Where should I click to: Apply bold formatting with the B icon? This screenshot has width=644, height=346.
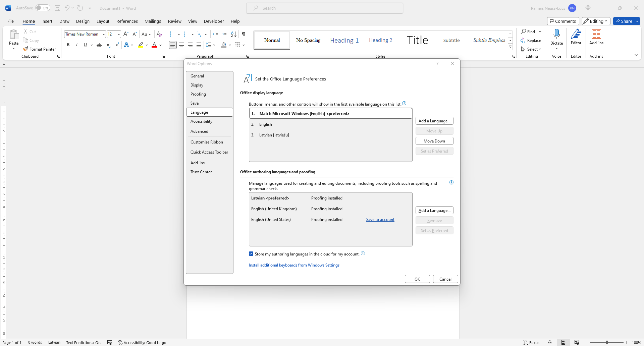(x=68, y=45)
